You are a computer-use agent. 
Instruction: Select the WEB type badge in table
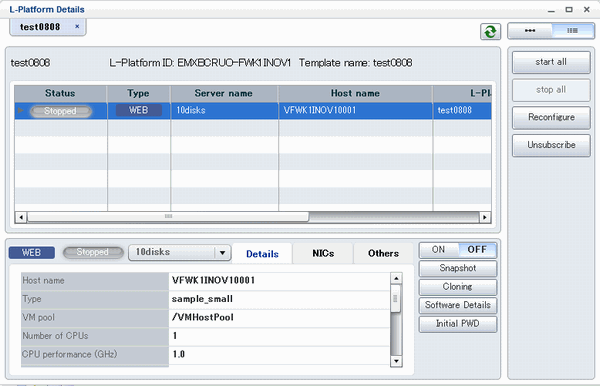(139, 110)
